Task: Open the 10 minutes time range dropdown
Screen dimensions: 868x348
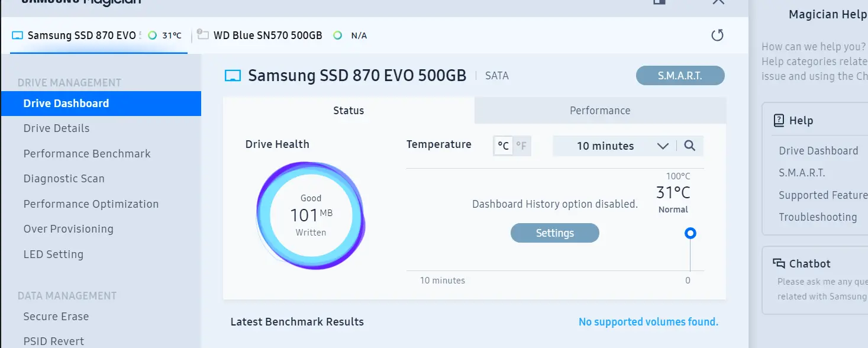Action: 615,146
